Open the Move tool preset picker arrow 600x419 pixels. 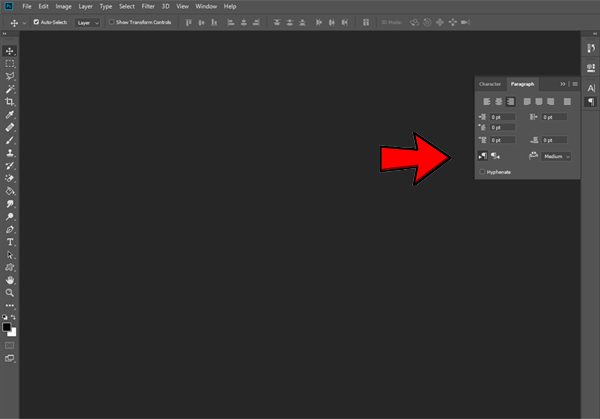click(24, 23)
